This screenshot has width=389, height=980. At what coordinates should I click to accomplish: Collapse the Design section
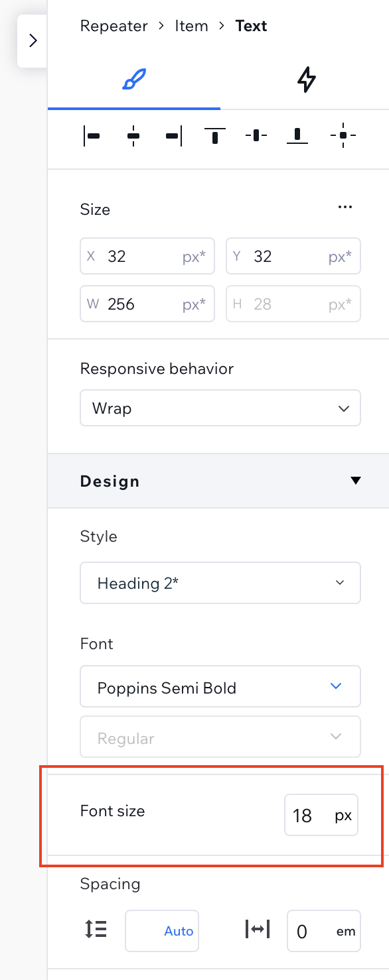tap(356, 481)
